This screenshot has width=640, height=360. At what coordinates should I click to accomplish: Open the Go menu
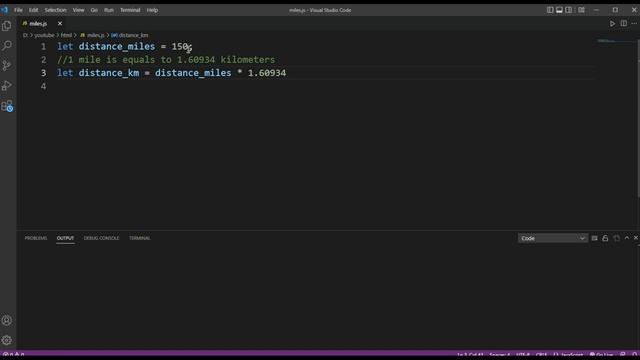pyautogui.click(x=94, y=10)
